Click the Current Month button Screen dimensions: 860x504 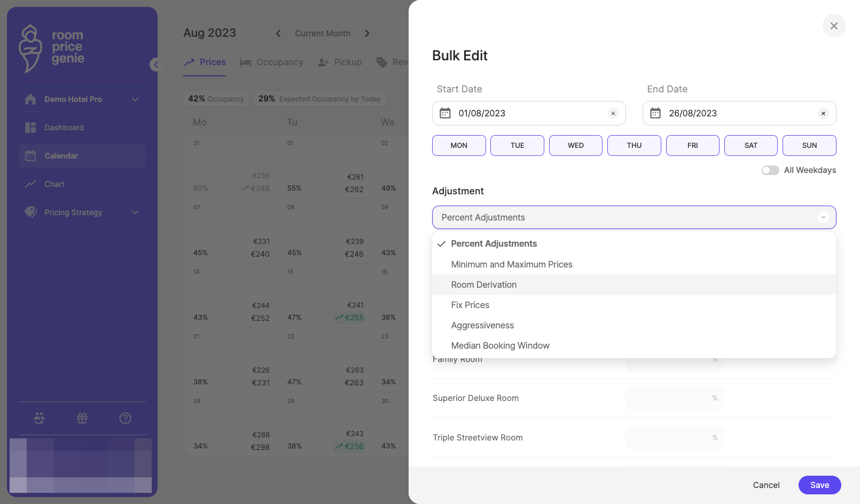coord(323,33)
